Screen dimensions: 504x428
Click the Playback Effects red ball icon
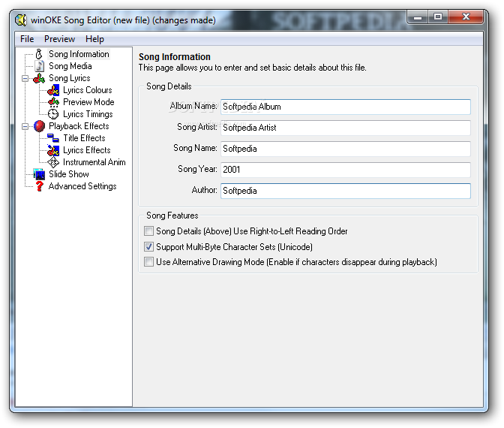[39, 126]
